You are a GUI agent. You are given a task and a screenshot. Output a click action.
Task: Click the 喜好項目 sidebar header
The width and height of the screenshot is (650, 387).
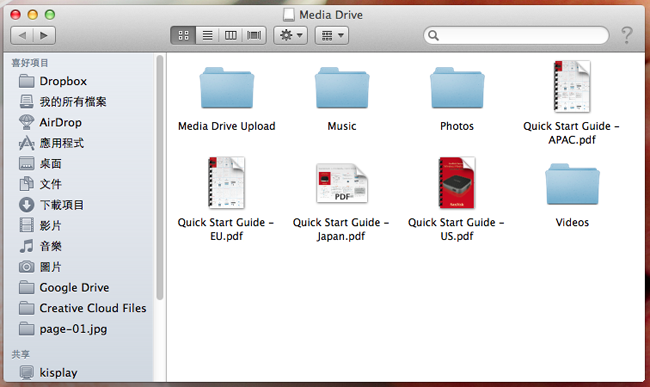[x=30, y=63]
